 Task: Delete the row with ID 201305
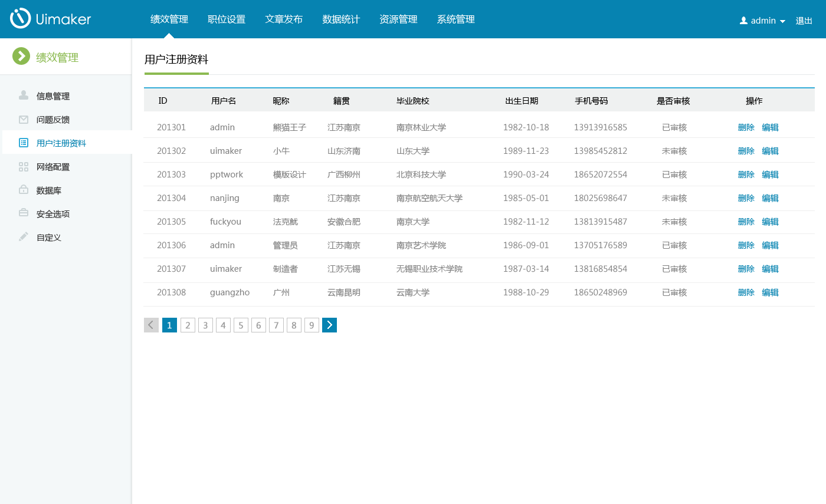pyautogui.click(x=746, y=222)
